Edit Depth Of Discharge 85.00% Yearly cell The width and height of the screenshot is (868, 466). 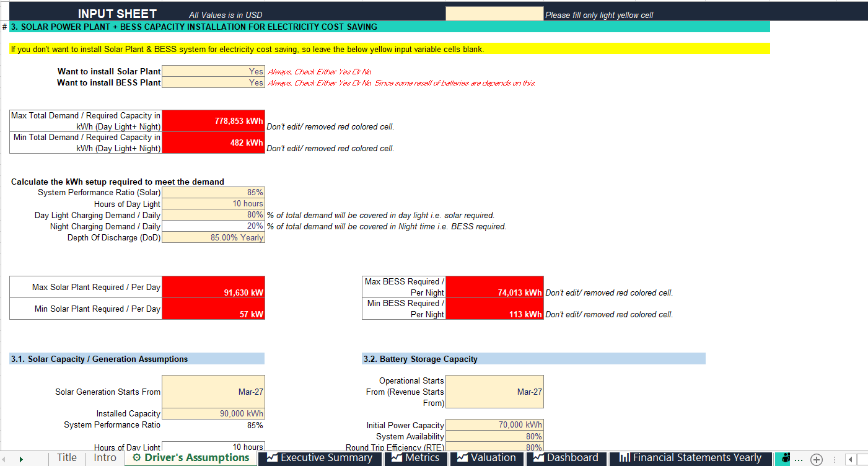coord(213,237)
